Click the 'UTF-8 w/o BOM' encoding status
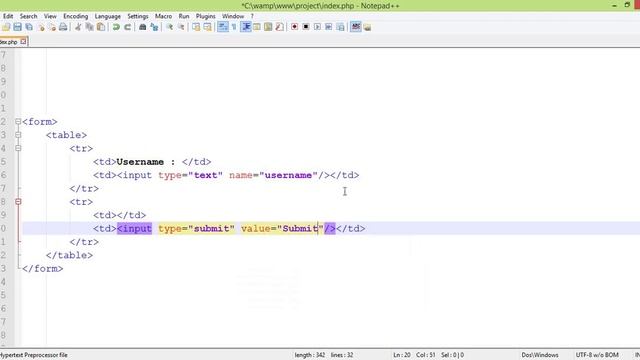Viewport: 640px width, 360px height. pyautogui.click(x=597, y=355)
